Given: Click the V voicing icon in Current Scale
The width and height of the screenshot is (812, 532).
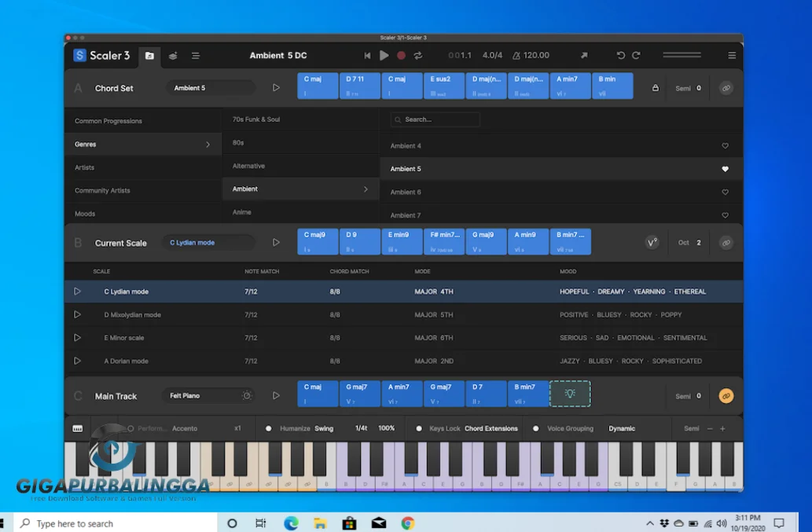Looking at the screenshot, I should [x=652, y=242].
